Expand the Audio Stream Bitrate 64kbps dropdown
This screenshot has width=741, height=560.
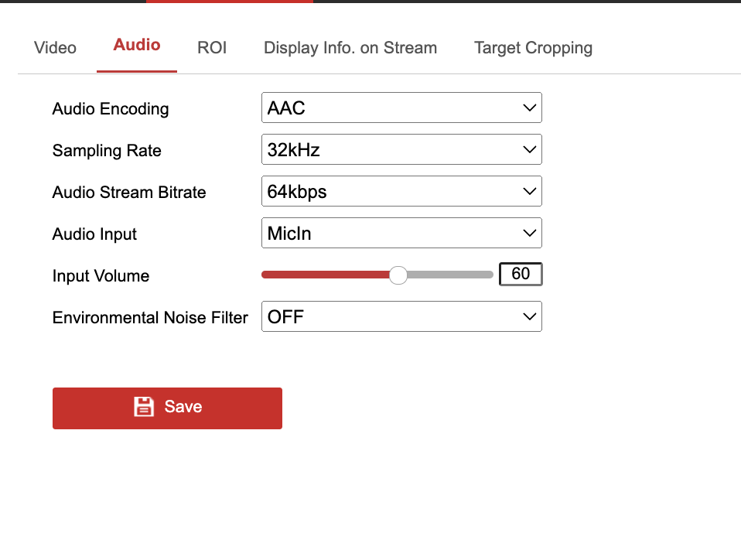click(x=401, y=192)
